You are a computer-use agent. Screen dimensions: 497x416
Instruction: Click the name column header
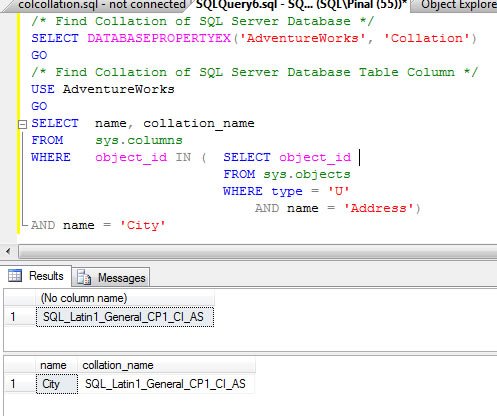coord(57,365)
